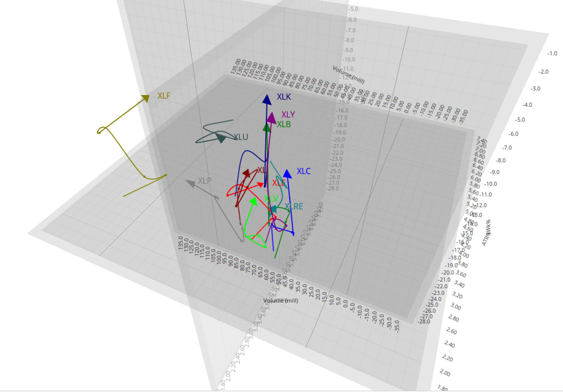The height and width of the screenshot is (392, 563).
Task: Click the 135.0 tick on bottom volume axis
Action: coord(181,243)
